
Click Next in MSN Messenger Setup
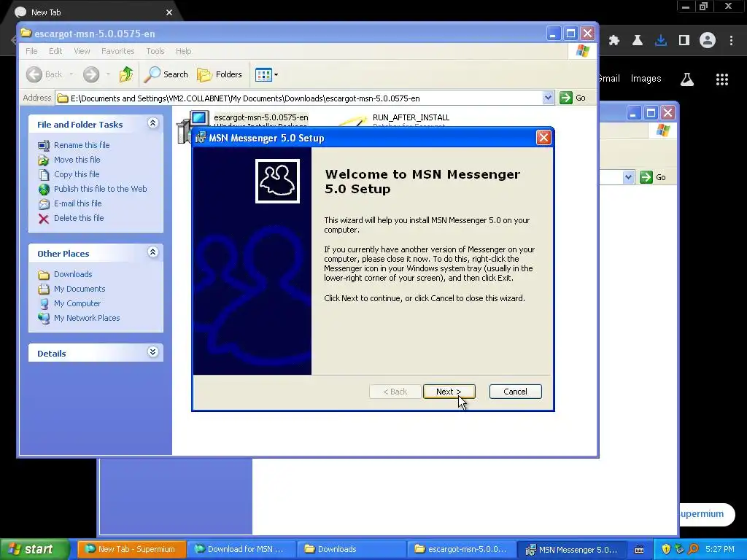[x=449, y=392]
